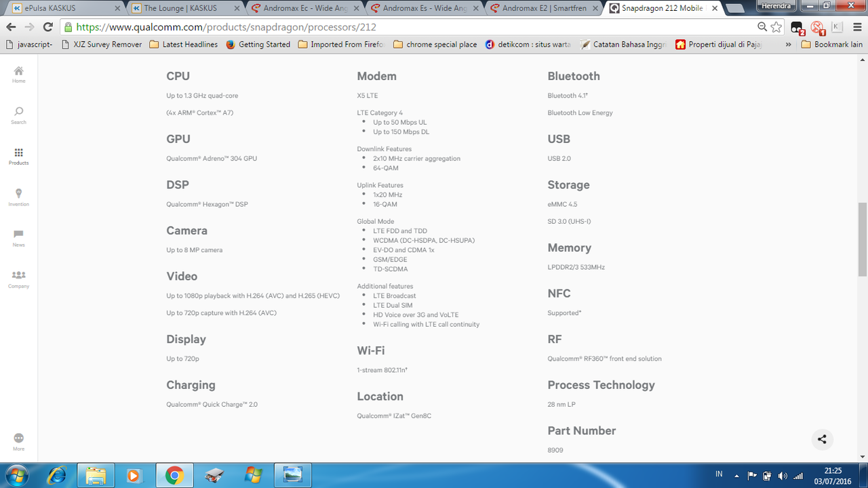Expand the Imported From Firefox folder

click(x=341, y=45)
